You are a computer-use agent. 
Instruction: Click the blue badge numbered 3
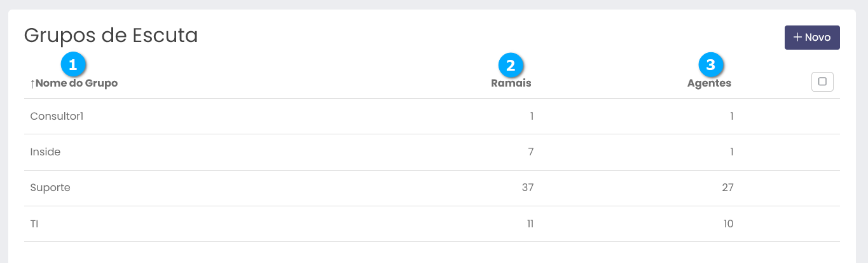click(711, 64)
